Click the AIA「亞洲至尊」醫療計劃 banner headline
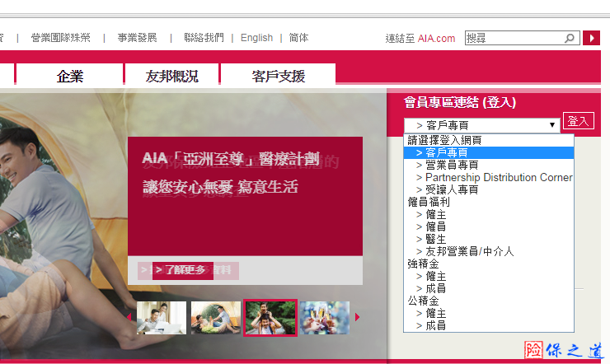 [x=231, y=158]
